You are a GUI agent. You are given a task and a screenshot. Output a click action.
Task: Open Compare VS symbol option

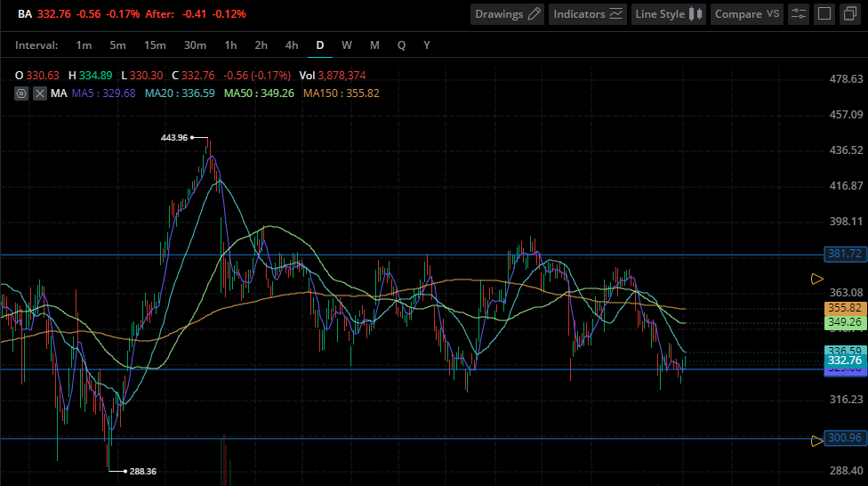click(746, 14)
